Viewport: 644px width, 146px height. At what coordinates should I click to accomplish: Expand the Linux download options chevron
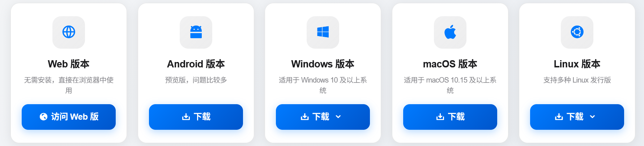pos(593,117)
